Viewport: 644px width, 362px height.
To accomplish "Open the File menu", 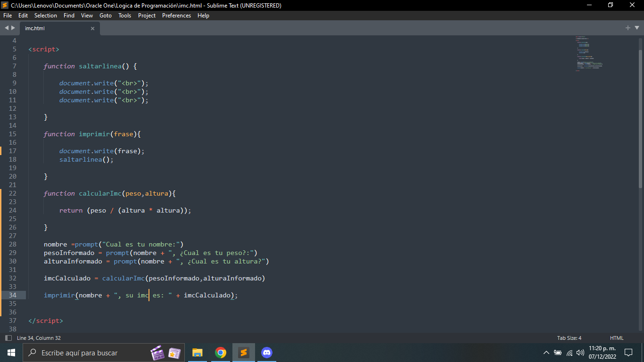I will click(x=8, y=16).
